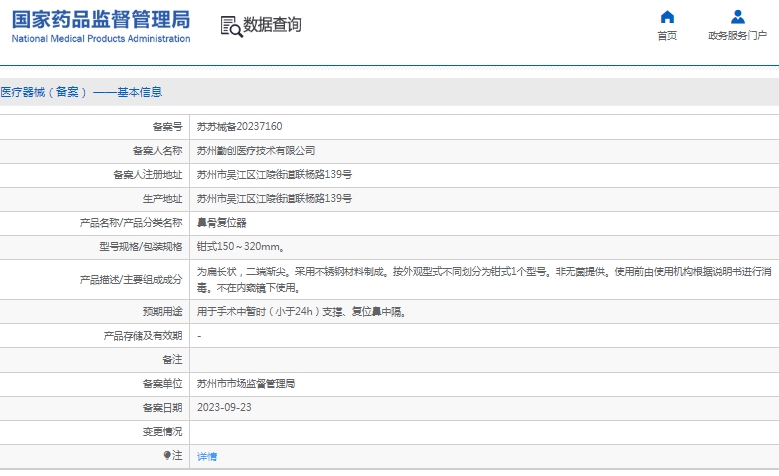Click the 数据查询 heading text
This screenshot has height=476, width=779.
click(272, 24)
